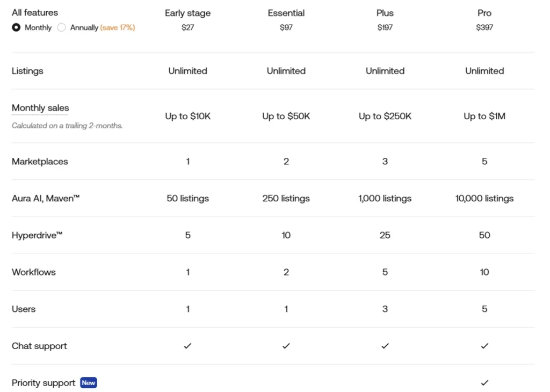Click the Hyperdrive feature row label

(x=37, y=235)
